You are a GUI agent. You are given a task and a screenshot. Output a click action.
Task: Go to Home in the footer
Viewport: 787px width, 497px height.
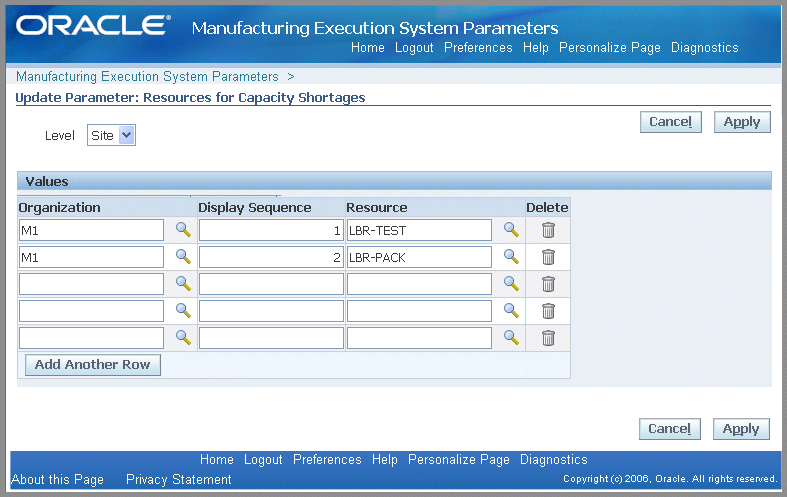tap(216, 459)
